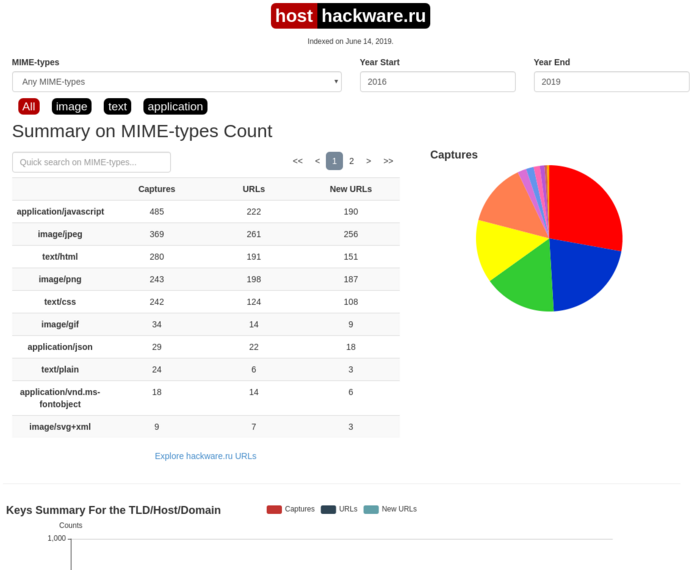The width and height of the screenshot is (700, 570).
Task: Open the MIME-types dropdown
Action: coord(176,82)
